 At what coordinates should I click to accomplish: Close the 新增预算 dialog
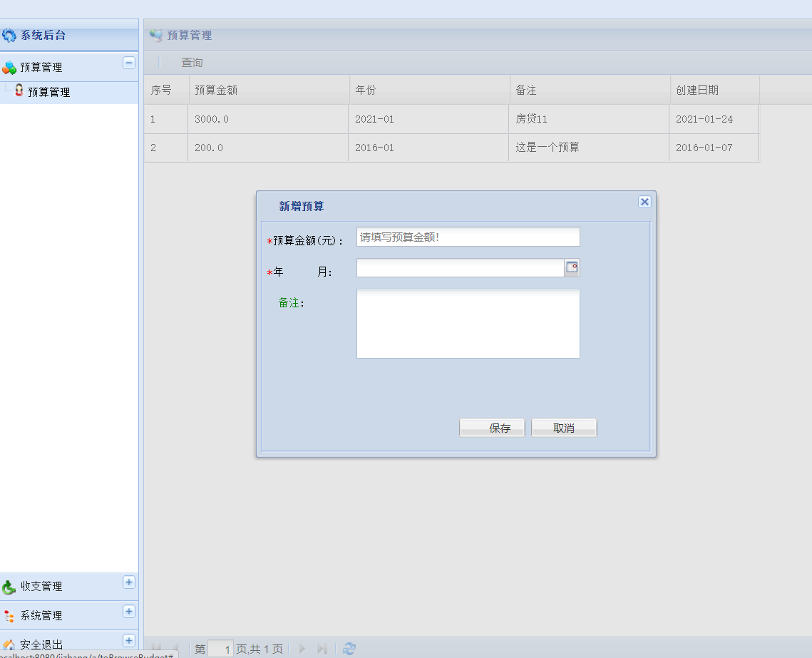644,202
